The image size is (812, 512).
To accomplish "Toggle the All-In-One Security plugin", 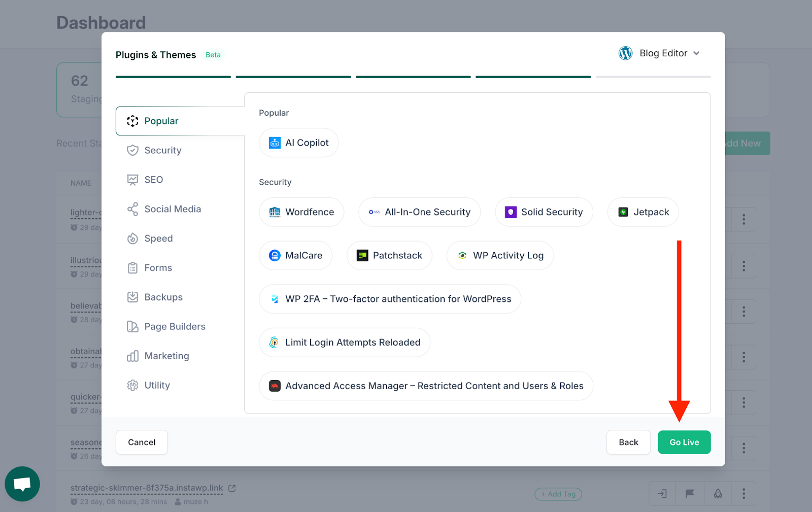I will click(419, 212).
